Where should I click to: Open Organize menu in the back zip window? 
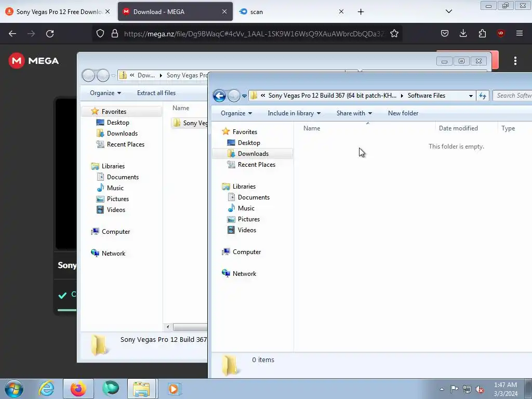[x=105, y=93]
